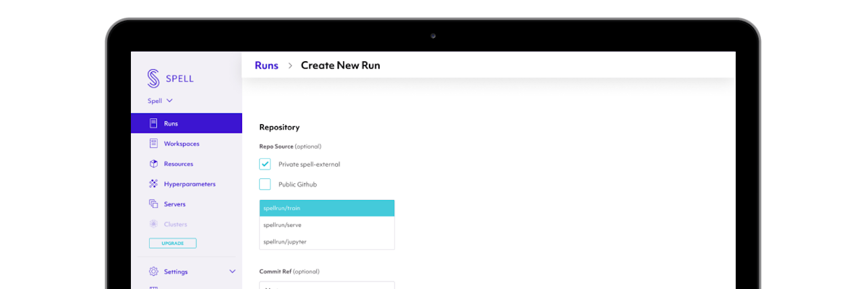868x289 pixels.
Task: Click the Hyperparameters icon
Action: click(153, 184)
